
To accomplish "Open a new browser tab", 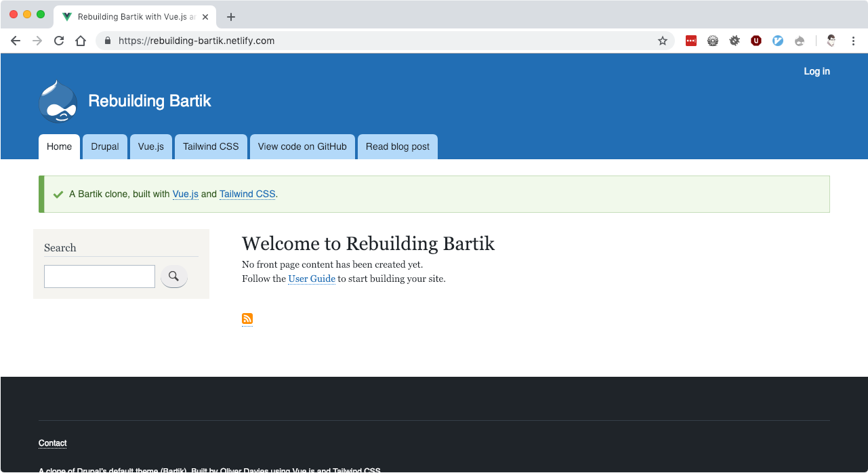I will [231, 17].
